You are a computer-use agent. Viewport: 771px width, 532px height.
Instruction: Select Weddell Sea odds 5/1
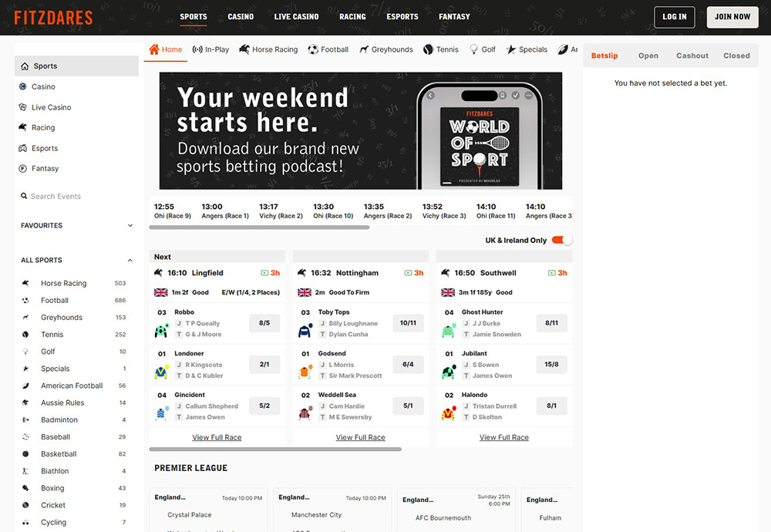pyautogui.click(x=408, y=406)
